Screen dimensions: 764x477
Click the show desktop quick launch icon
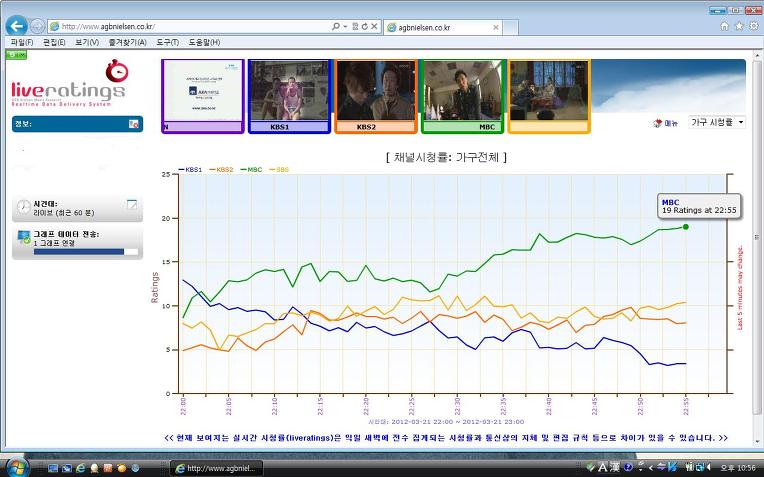53,468
